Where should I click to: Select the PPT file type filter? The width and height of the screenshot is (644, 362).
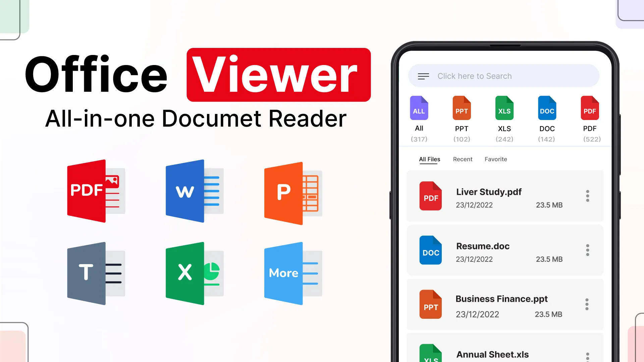[x=461, y=117]
